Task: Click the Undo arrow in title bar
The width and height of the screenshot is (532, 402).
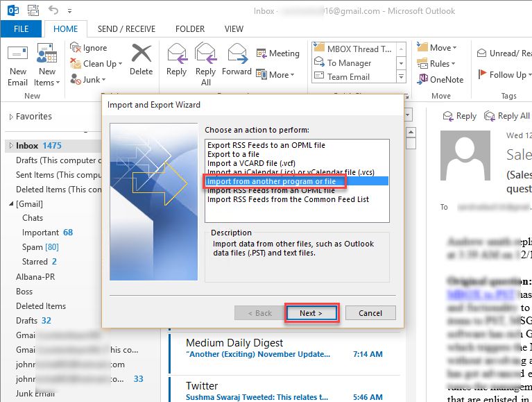Action: click(53, 10)
